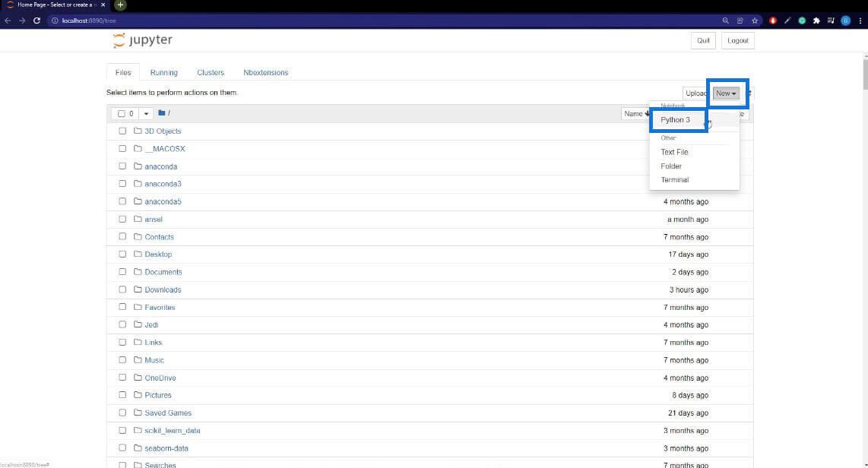The width and height of the screenshot is (868, 468).
Task: Check the box for Documents folder
Action: [122, 272]
